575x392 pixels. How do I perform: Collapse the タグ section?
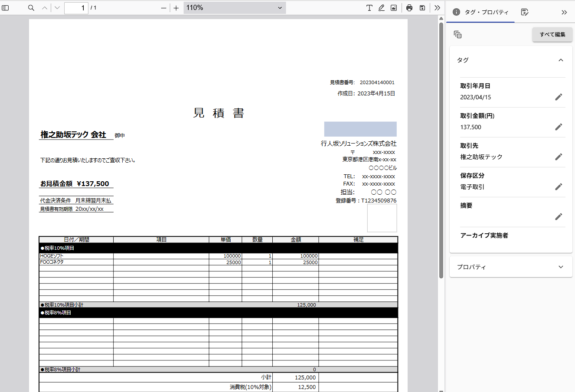[x=561, y=60]
